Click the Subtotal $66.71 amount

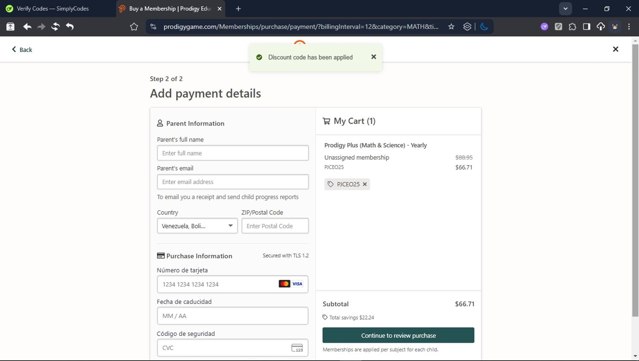point(465,304)
